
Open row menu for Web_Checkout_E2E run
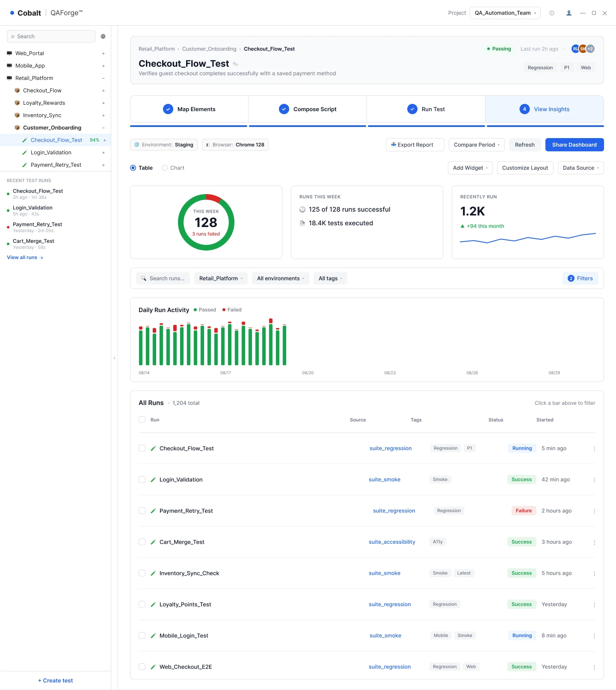click(x=594, y=667)
